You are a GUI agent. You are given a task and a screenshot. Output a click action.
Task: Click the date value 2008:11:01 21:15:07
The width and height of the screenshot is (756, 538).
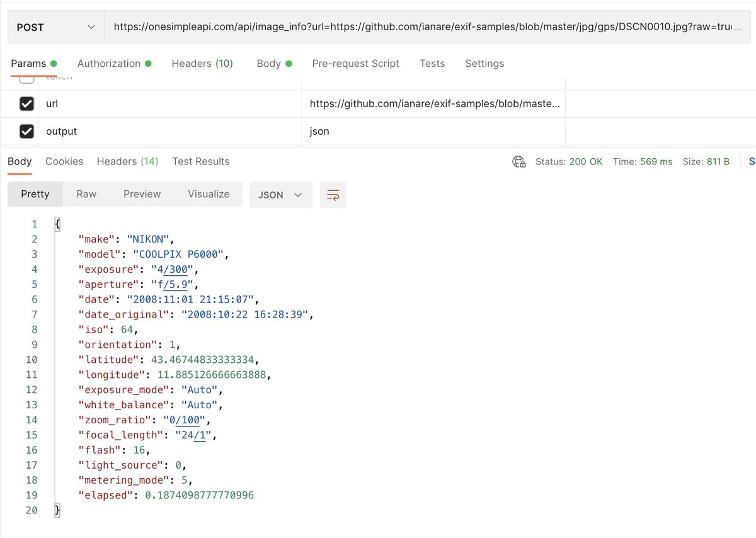point(191,299)
